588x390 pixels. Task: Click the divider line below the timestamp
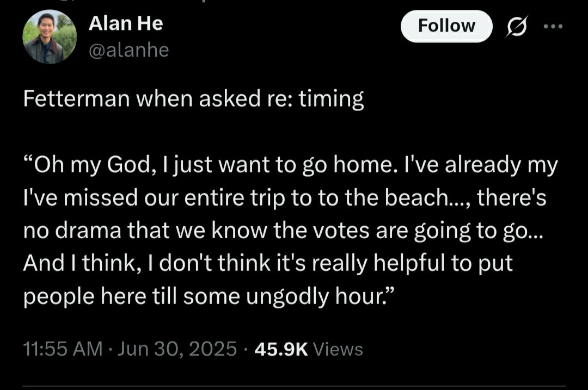pyautogui.click(x=294, y=386)
